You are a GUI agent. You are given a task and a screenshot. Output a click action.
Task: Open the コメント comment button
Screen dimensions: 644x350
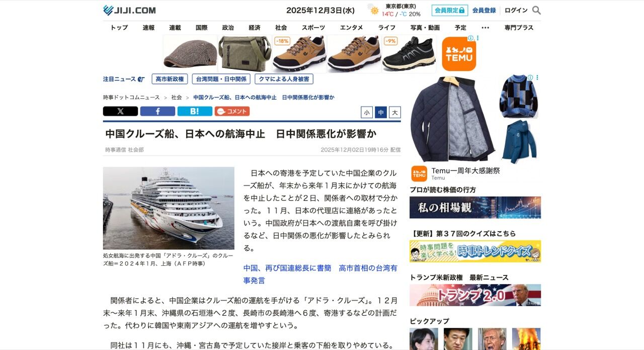click(x=232, y=111)
